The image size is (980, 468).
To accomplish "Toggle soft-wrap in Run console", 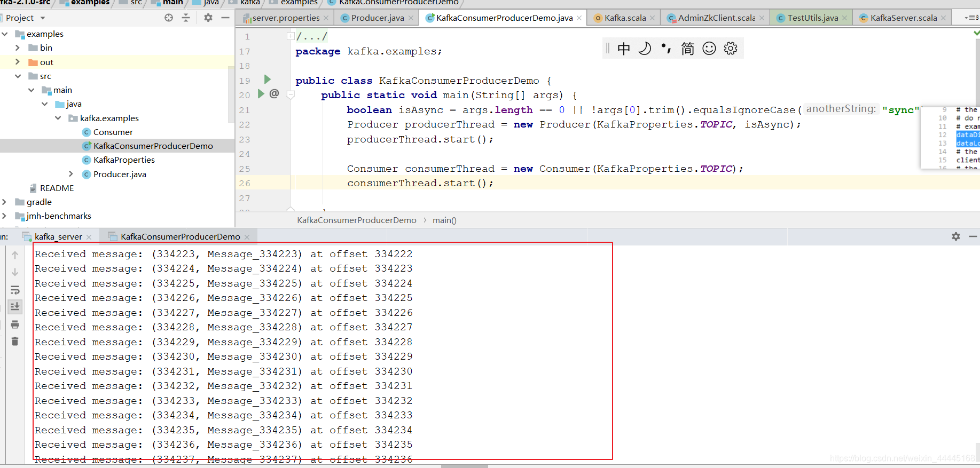I will pyautogui.click(x=15, y=290).
